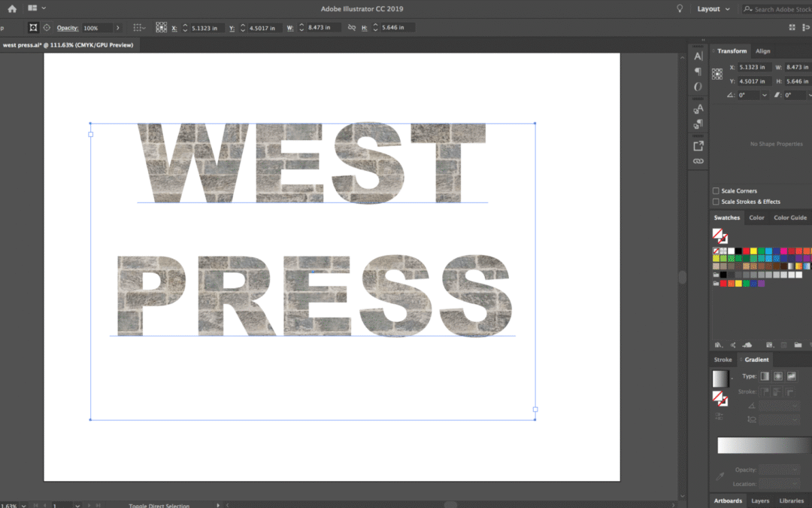Image resolution: width=812 pixels, height=508 pixels.
Task: Select the Linear Gradient type icon
Action: (x=765, y=376)
